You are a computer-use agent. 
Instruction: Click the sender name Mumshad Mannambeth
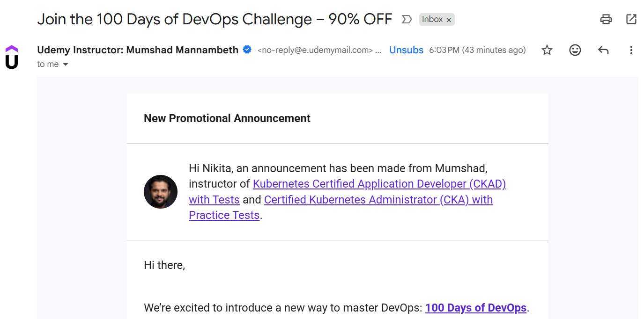point(138,50)
